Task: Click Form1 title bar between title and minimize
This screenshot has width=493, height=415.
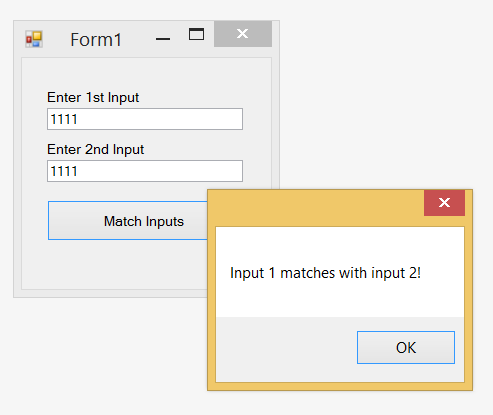Action: coord(137,39)
